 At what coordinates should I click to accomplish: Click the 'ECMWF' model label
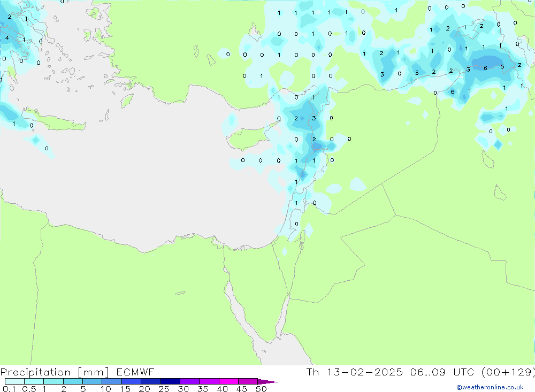click(135, 372)
